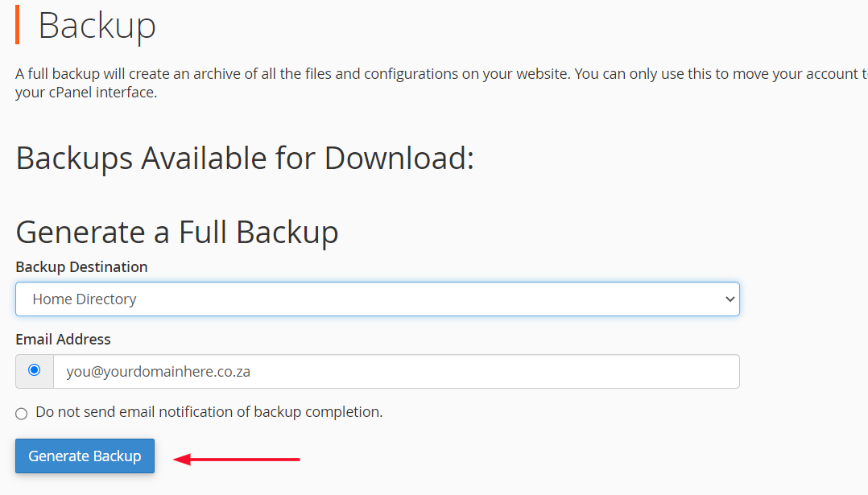Choose the no email notification radio button
This screenshot has width=868, height=495.
click(x=22, y=414)
